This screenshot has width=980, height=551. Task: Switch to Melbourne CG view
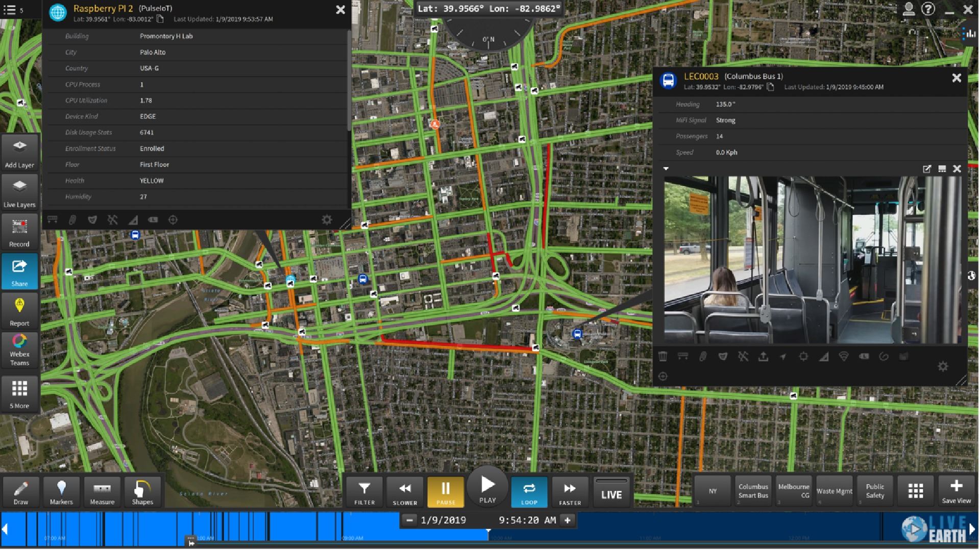pyautogui.click(x=794, y=491)
